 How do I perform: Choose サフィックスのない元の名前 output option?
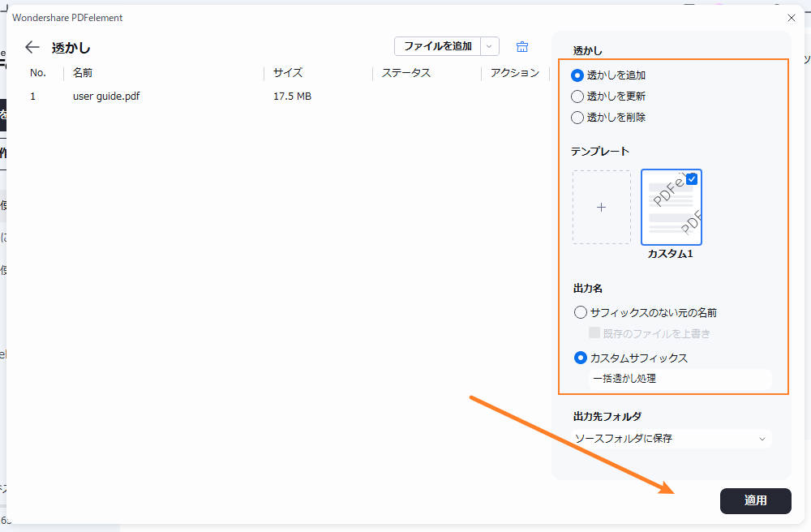[581, 311]
